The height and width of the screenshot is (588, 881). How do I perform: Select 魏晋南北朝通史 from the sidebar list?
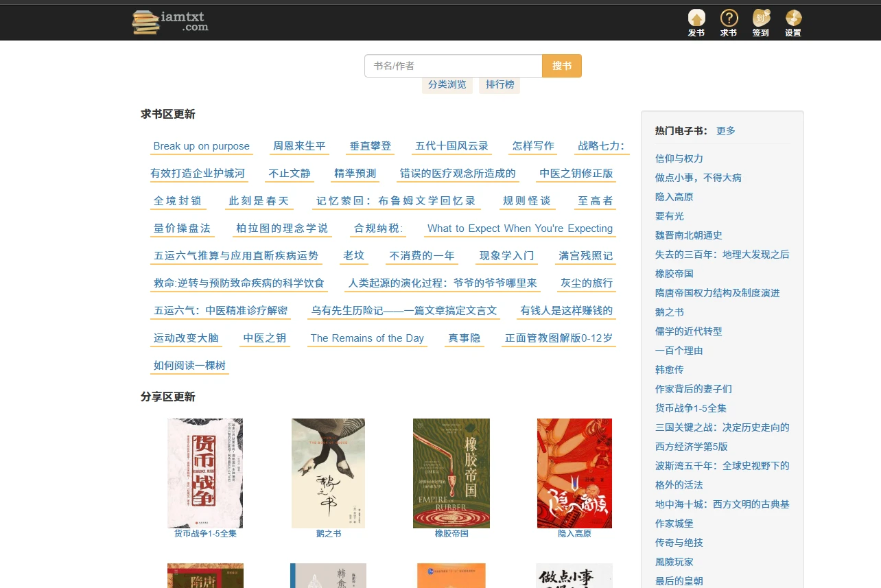pos(688,235)
